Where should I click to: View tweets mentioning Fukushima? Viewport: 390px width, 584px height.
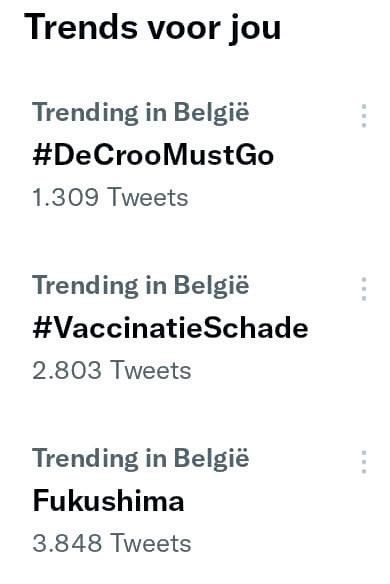pyautogui.click(x=108, y=501)
